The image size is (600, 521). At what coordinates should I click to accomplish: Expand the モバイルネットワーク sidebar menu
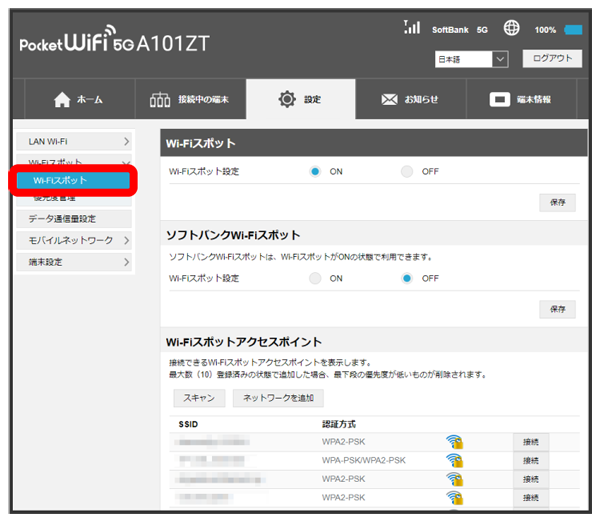(75, 240)
